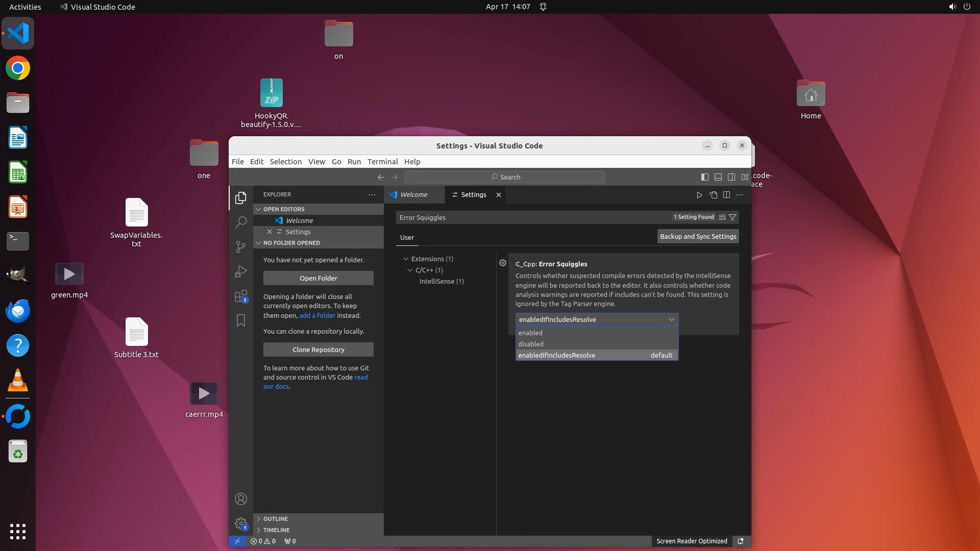Click the 'add a folder' link
This screenshot has height=551, width=980.
[317, 316]
